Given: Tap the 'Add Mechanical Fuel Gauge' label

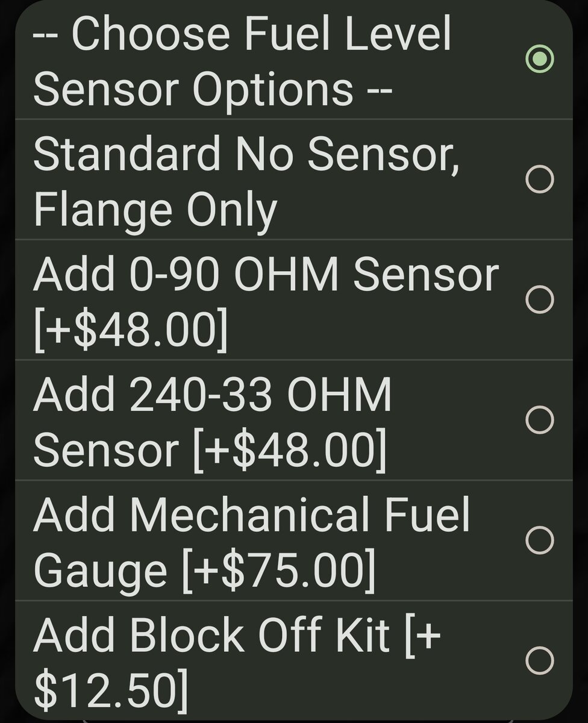Looking at the screenshot, I should [251, 516].
